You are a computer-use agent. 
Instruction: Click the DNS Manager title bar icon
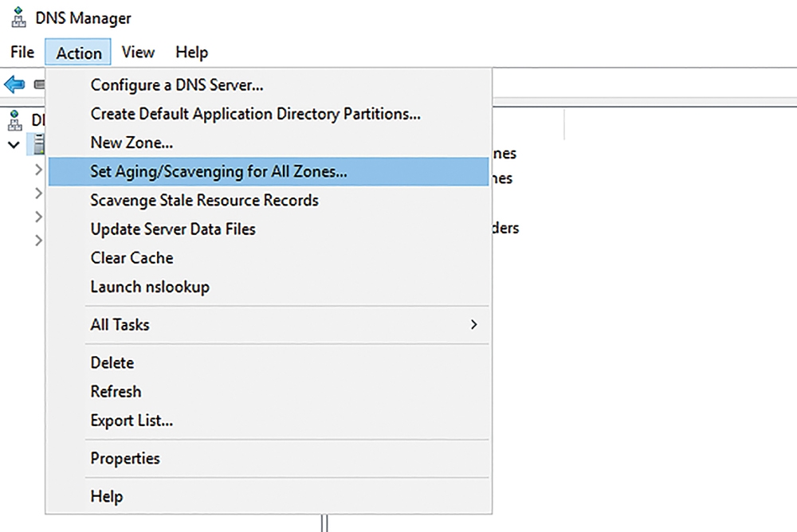pos(18,18)
